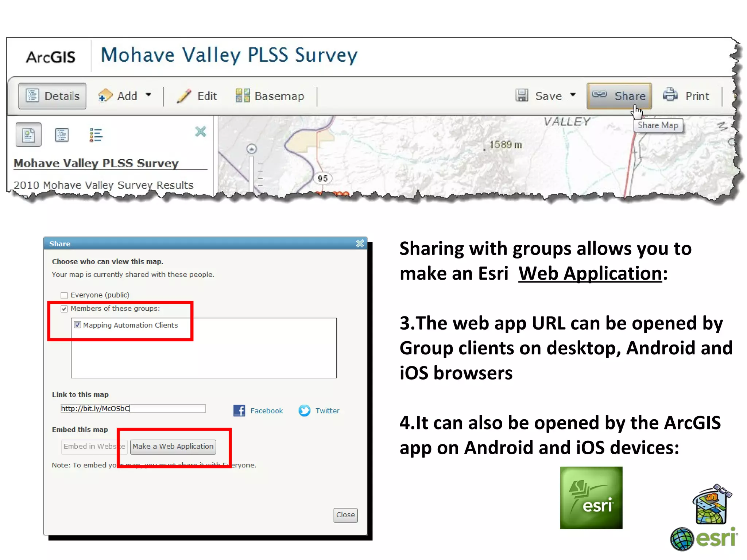Open the Basemap gallery

pos(270,96)
